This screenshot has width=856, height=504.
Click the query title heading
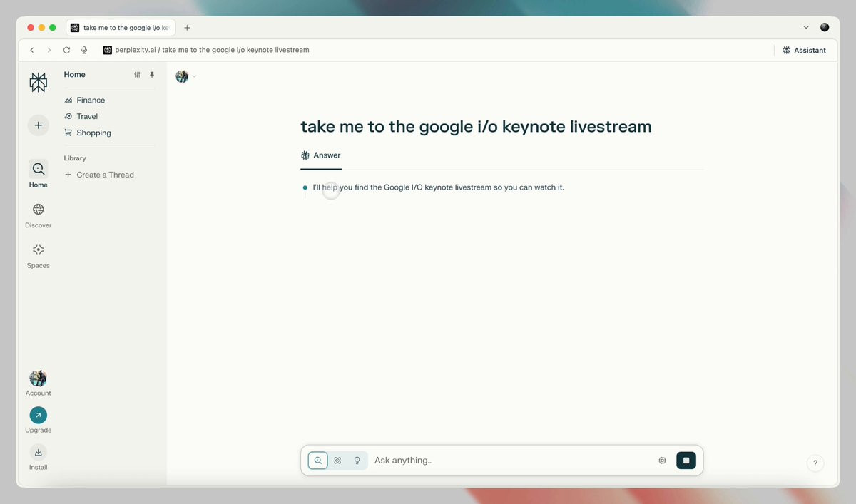pos(476,127)
